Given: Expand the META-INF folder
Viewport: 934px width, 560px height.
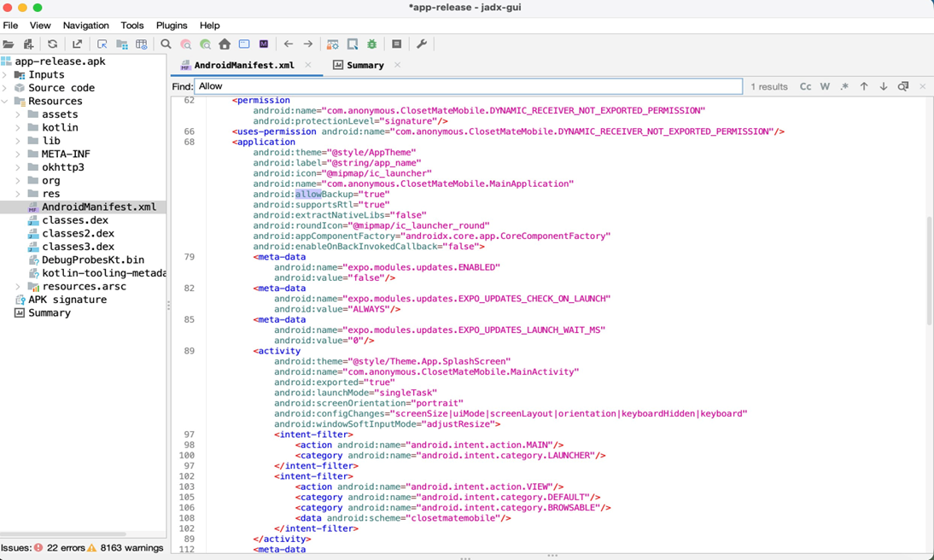Looking at the screenshot, I should [18, 154].
